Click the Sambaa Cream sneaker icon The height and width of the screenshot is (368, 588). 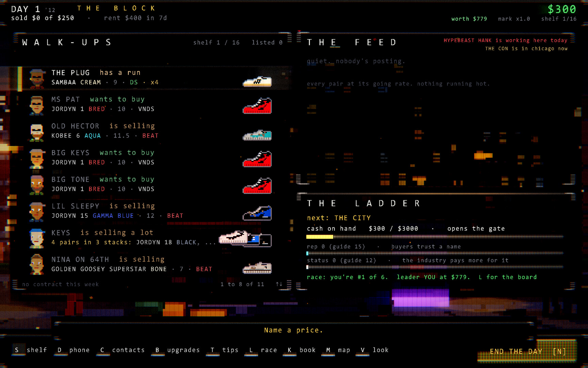coord(257,81)
